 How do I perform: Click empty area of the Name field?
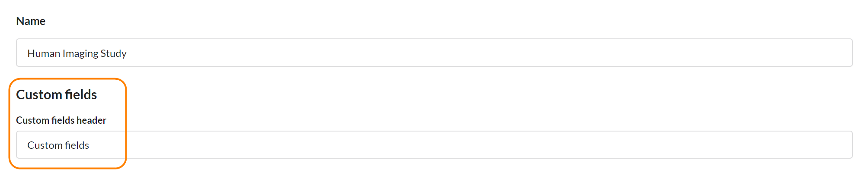click(475, 53)
